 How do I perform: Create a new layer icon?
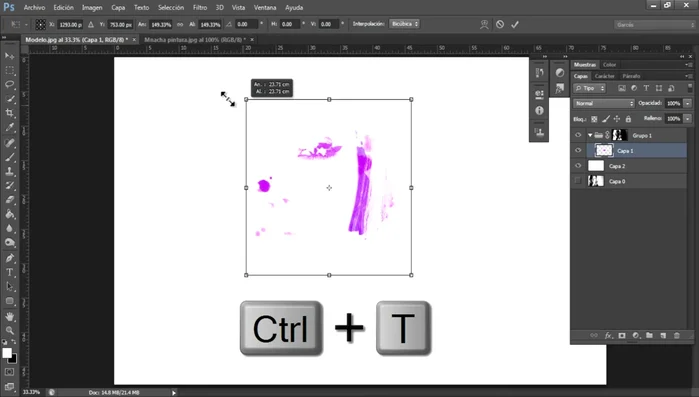663,336
